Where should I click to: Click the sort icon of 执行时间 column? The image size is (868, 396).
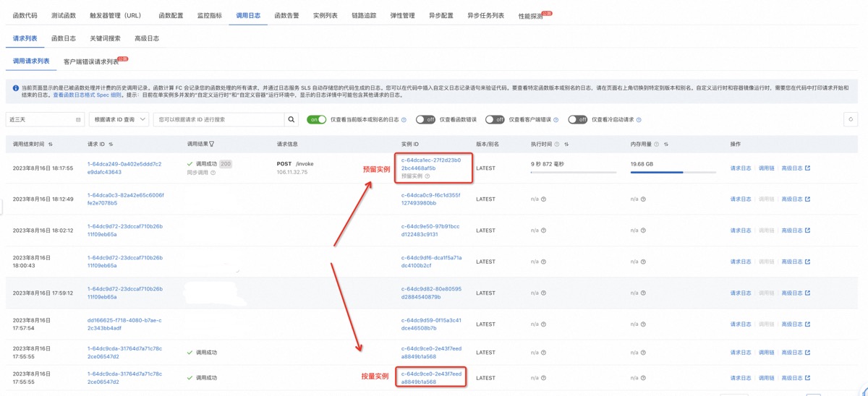point(566,145)
